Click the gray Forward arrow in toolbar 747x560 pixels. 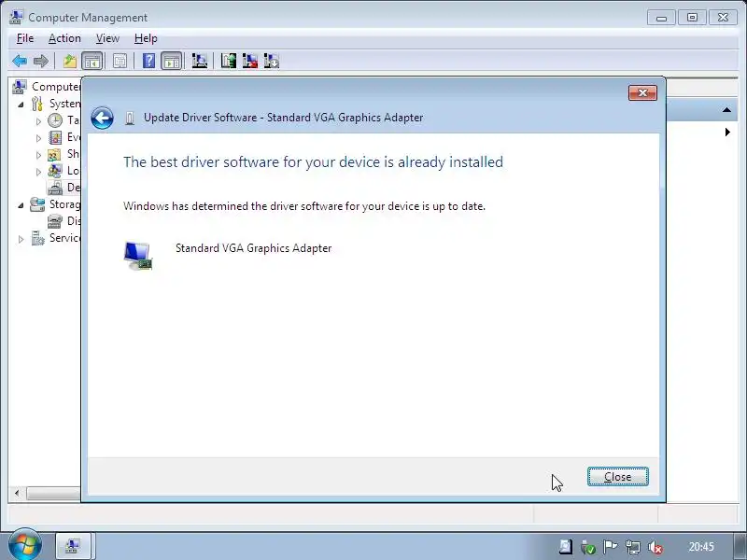(x=41, y=61)
